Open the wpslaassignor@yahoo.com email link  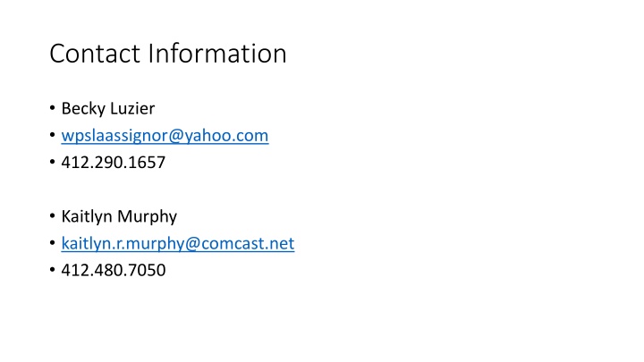165,136
